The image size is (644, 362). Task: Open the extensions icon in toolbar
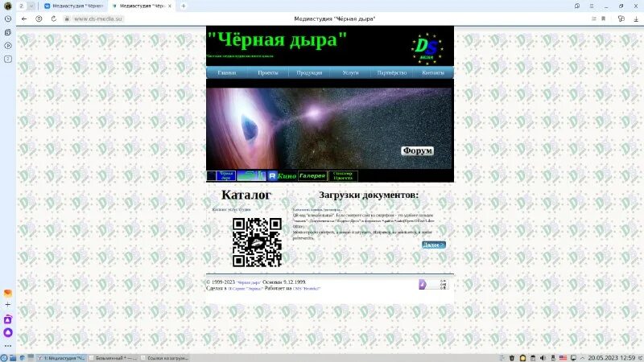(621, 19)
